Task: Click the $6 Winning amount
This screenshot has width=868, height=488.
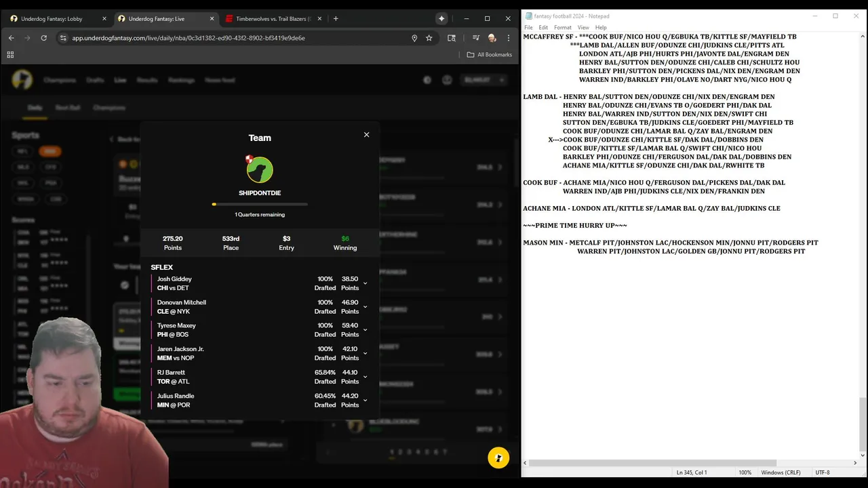Action: tap(345, 243)
